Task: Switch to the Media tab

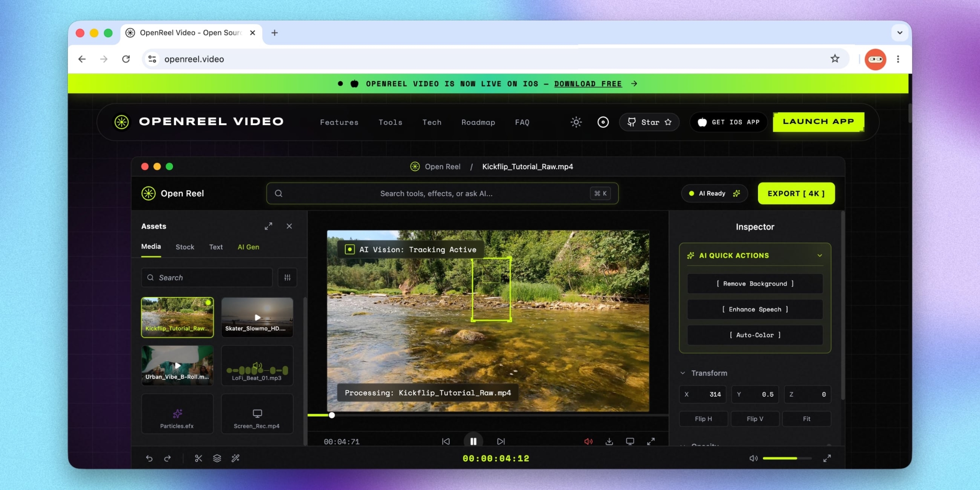Action: tap(151, 247)
